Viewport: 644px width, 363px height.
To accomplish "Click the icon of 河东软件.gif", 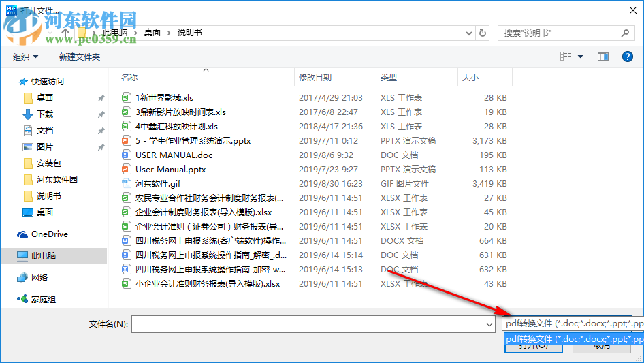I will [126, 183].
